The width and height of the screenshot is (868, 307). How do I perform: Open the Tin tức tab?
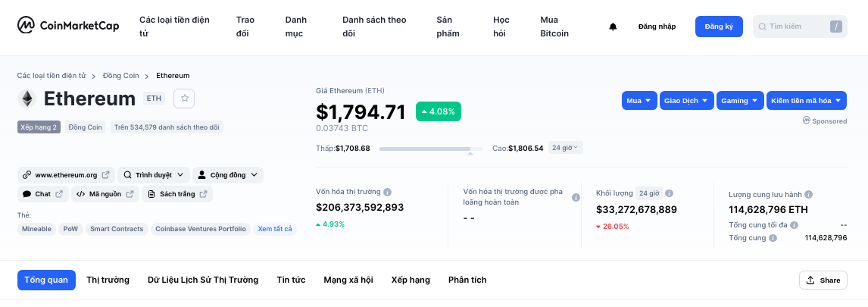(x=291, y=280)
